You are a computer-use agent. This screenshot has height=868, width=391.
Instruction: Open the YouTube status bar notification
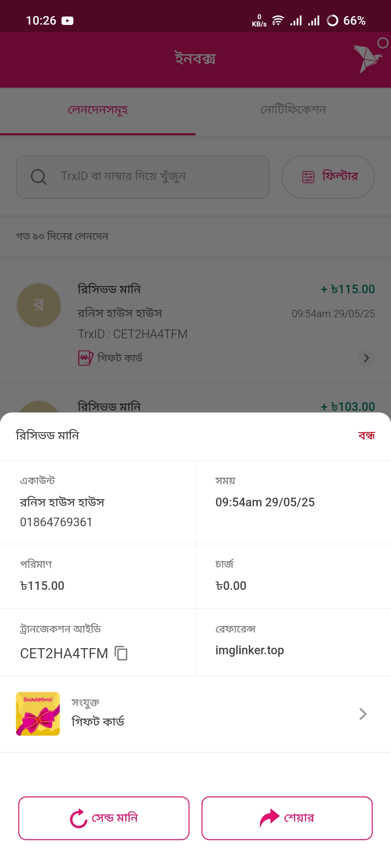click(x=67, y=21)
